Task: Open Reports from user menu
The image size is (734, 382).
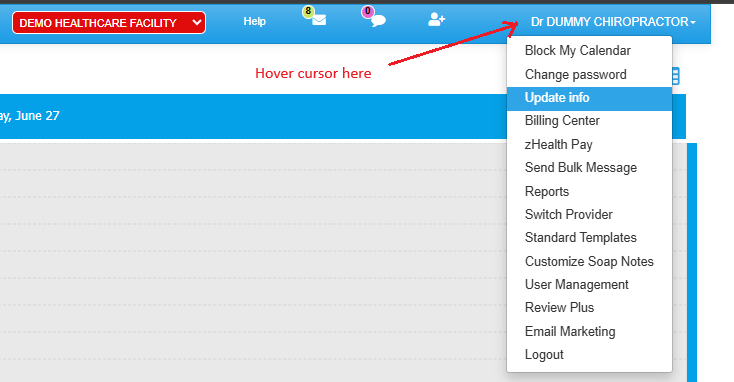Action: [589, 191]
